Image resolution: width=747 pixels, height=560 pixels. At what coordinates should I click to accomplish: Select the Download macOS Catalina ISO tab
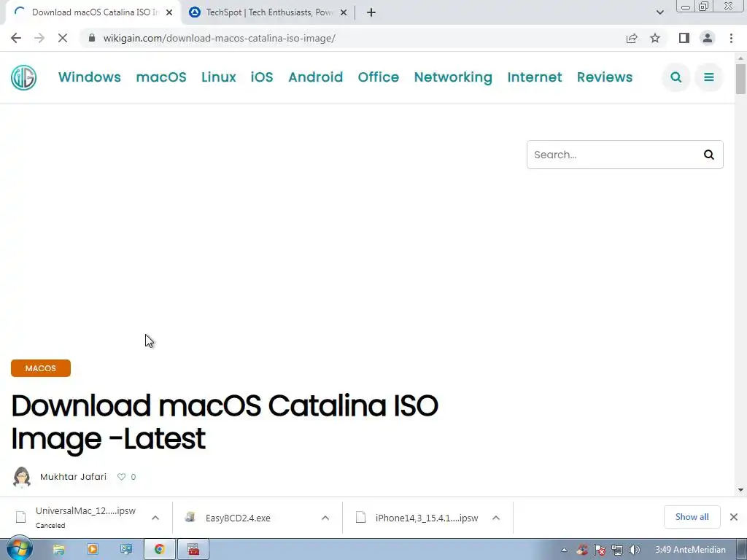(94, 12)
